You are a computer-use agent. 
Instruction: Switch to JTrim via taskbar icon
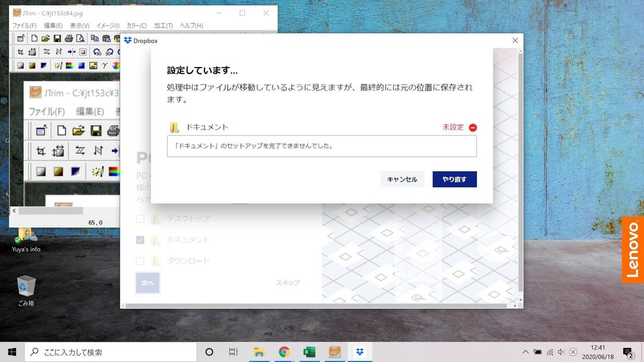(x=335, y=352)
